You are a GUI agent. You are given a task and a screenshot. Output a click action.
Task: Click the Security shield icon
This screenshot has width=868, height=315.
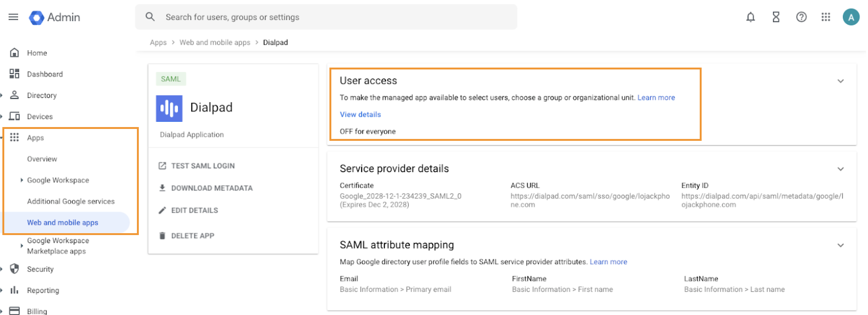15,269
